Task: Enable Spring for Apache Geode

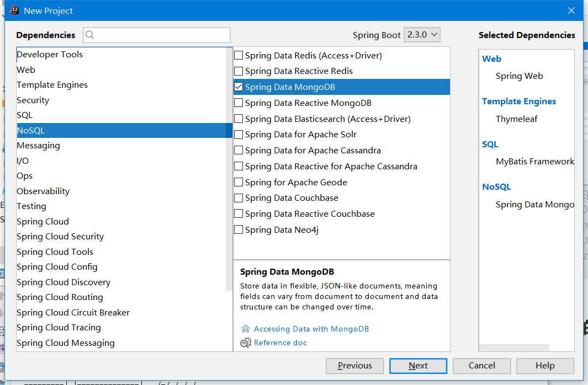Action: coord(239,182)
